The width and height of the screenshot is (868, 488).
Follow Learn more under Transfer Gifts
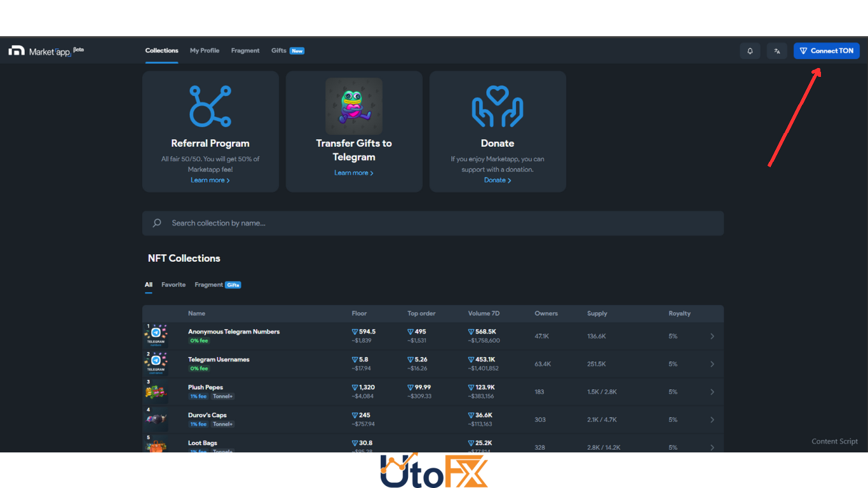pos(354,173)
